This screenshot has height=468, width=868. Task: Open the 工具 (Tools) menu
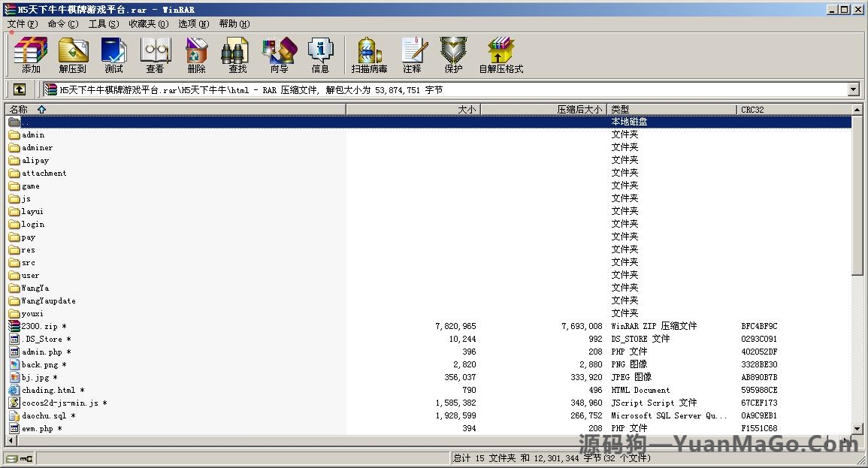[x=103, y=24]
